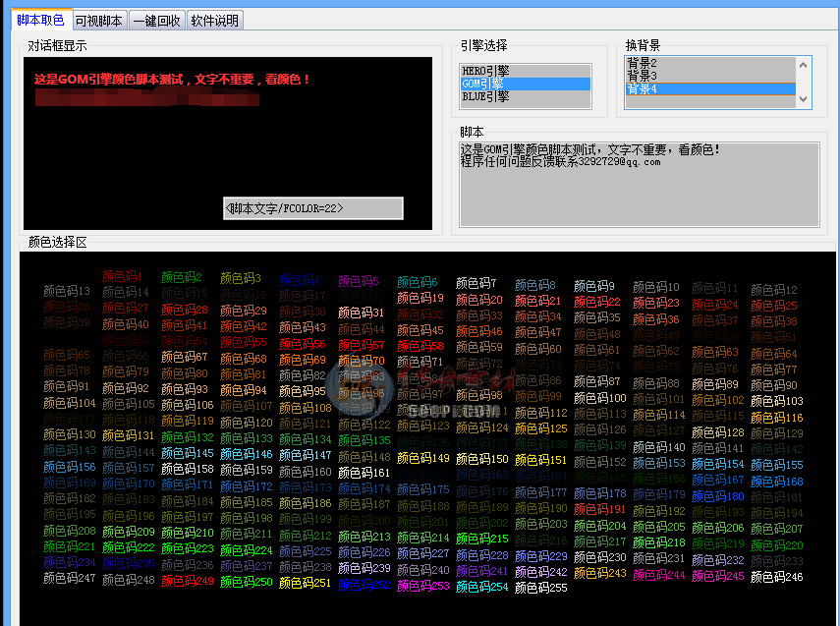Viewport: 840px width, 626px height.
Task: Select color 颜色码255
Action: coord(541,588)
